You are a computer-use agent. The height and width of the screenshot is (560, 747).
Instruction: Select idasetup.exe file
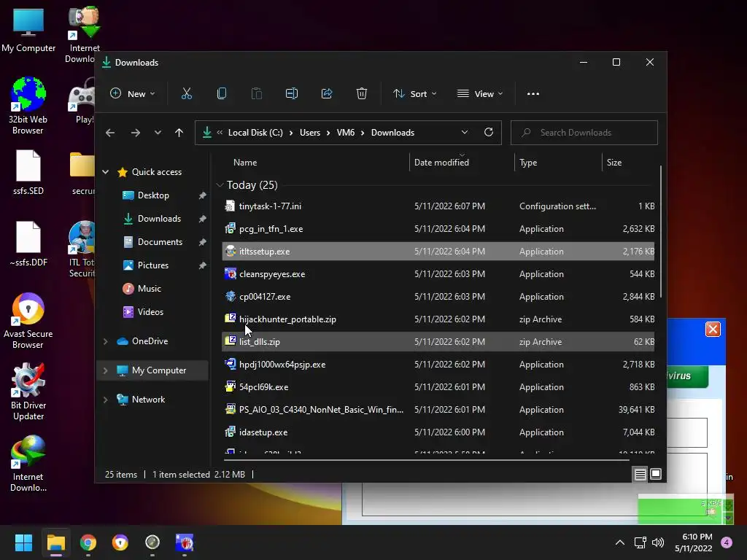click(x=438, y=432)
